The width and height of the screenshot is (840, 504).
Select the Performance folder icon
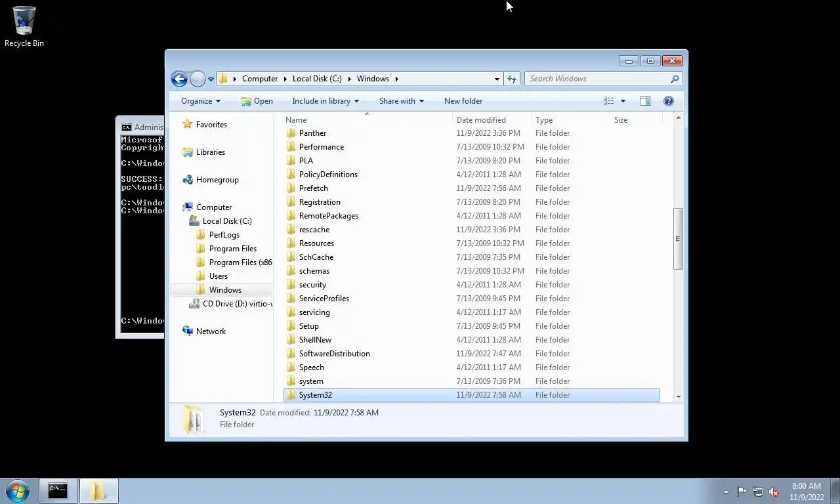pyautogui.click(x=291, y=147)
